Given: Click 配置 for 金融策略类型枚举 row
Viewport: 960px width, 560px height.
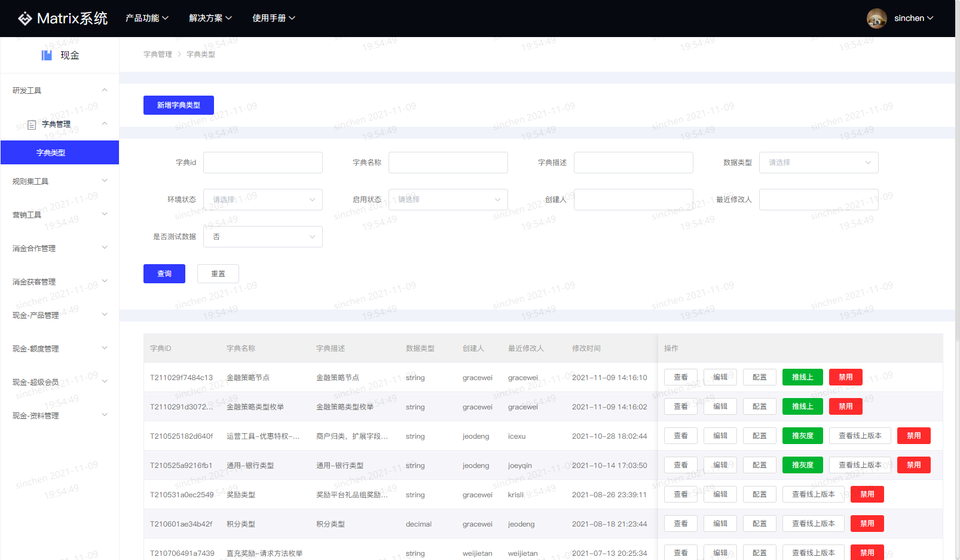Looking at the screenshot, I should pyautogui.click(x=760, y=406).
